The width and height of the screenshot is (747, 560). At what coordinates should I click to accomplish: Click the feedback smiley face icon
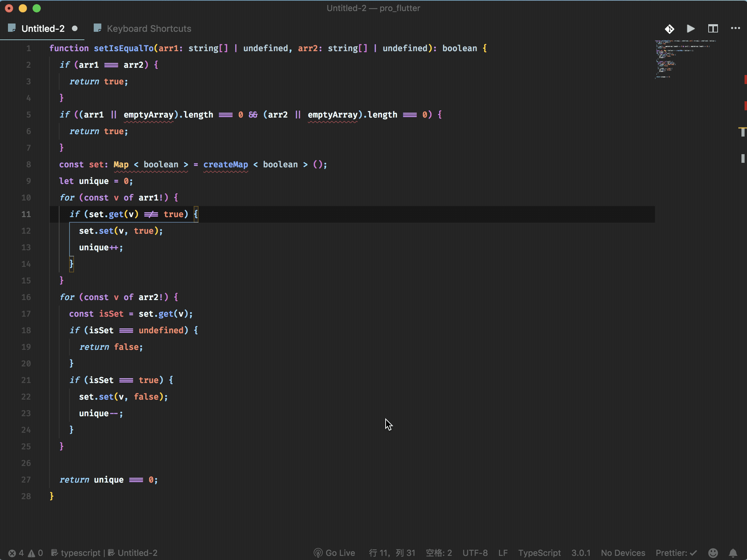tap(713, 553)
